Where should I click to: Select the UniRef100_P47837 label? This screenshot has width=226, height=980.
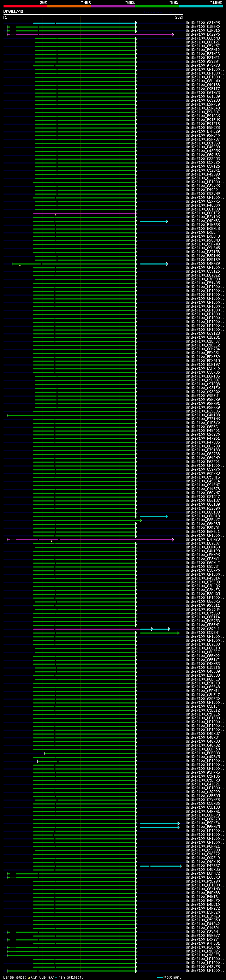tap(203, 866)
